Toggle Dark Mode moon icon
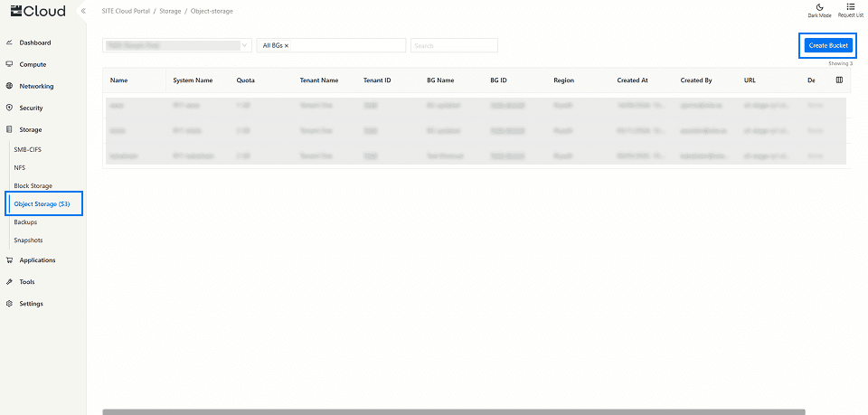 [x=819, y=7]
